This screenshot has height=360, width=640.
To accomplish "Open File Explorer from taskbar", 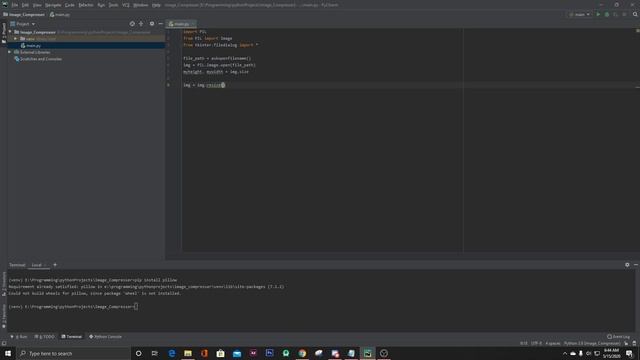I will tap(188, 353).
